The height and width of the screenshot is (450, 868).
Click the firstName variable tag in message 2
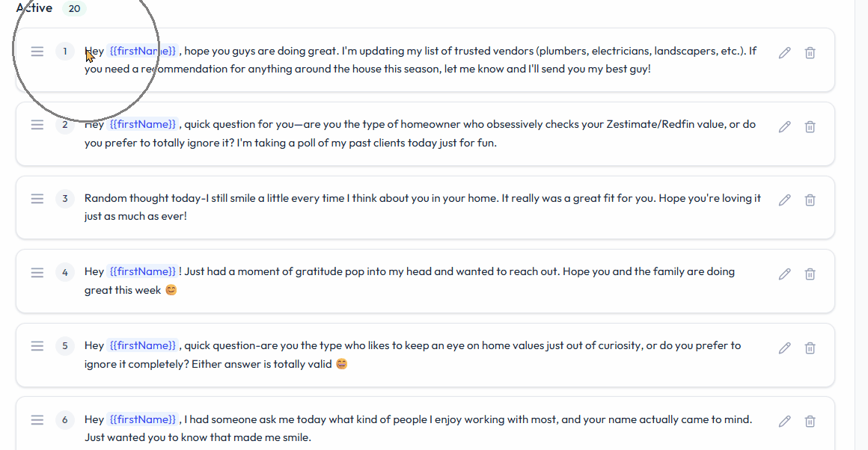(x=143, y=124)
